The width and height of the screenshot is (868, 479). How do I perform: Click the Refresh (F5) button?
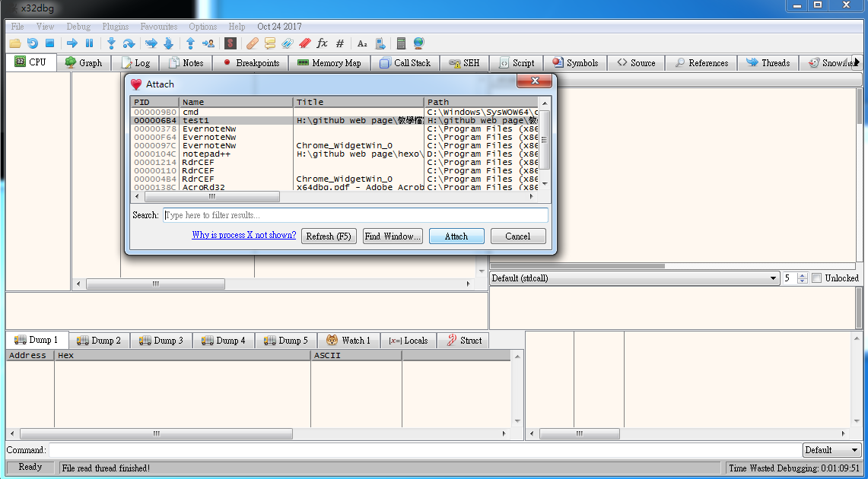pyautogui.click(x=329, y=236)
